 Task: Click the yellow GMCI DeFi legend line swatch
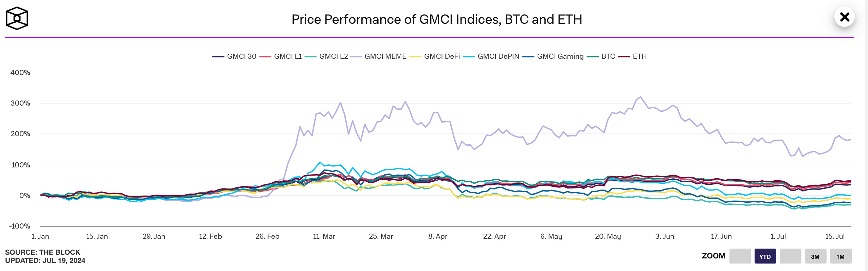point(415,57)
